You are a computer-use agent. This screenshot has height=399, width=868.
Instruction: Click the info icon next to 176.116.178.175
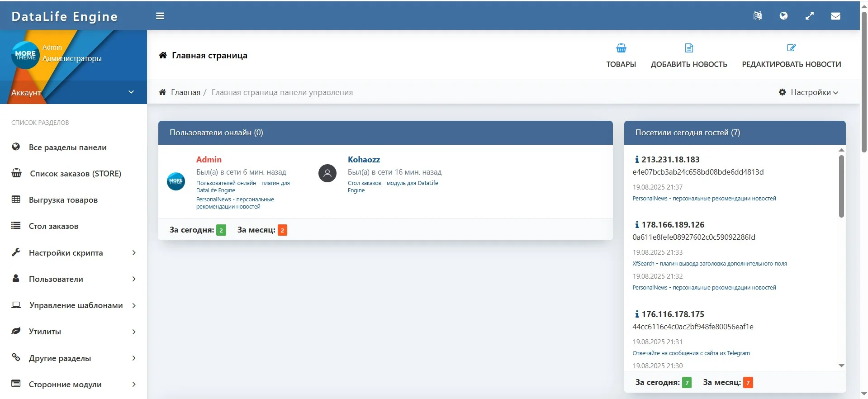coord(637,314)
